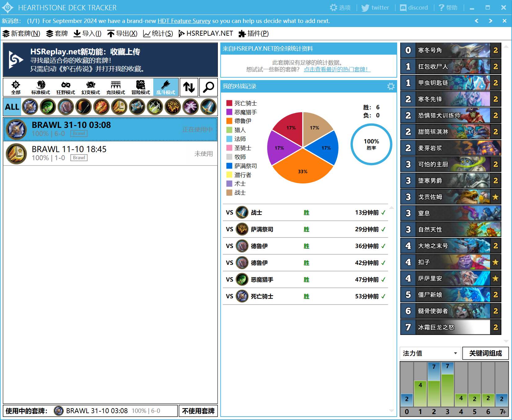Open the 统计(S) menu

pyautogui.click(x=158, y=33)
